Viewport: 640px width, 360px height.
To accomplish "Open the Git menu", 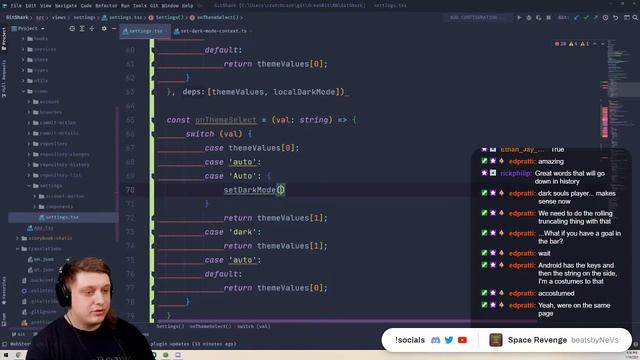I will coord(154,6).
